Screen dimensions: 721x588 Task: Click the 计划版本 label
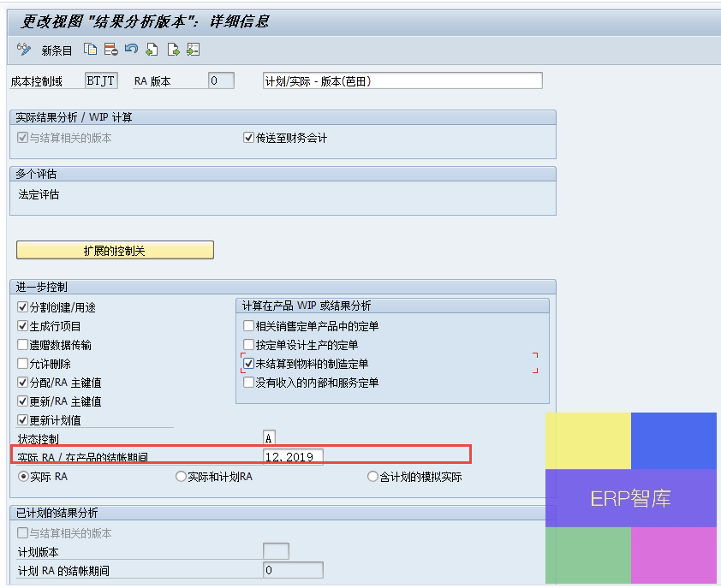(39, 552)
